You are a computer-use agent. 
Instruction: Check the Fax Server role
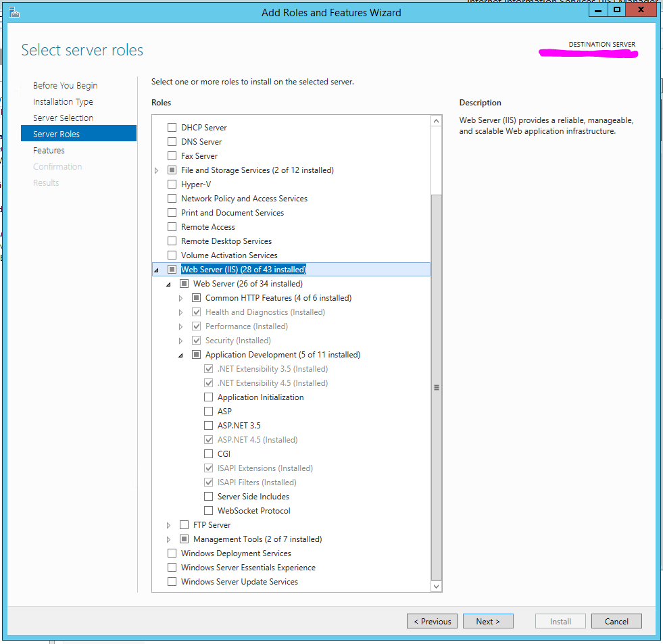pos(172,155)
